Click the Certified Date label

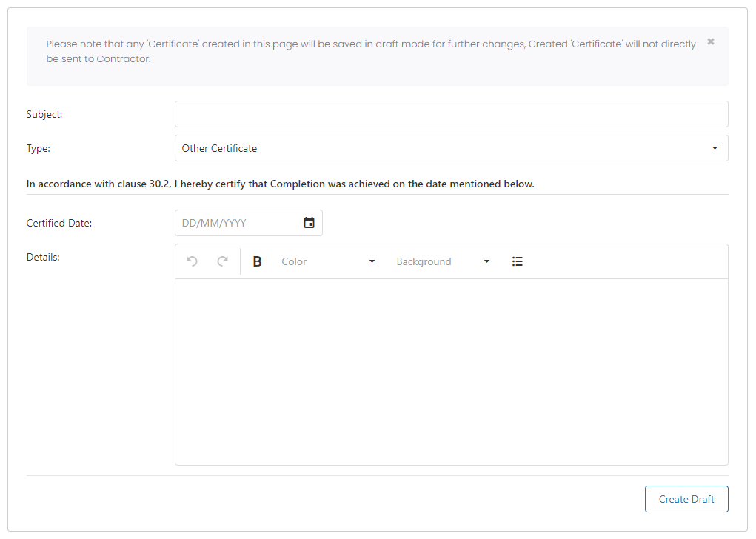coord(58,223)
